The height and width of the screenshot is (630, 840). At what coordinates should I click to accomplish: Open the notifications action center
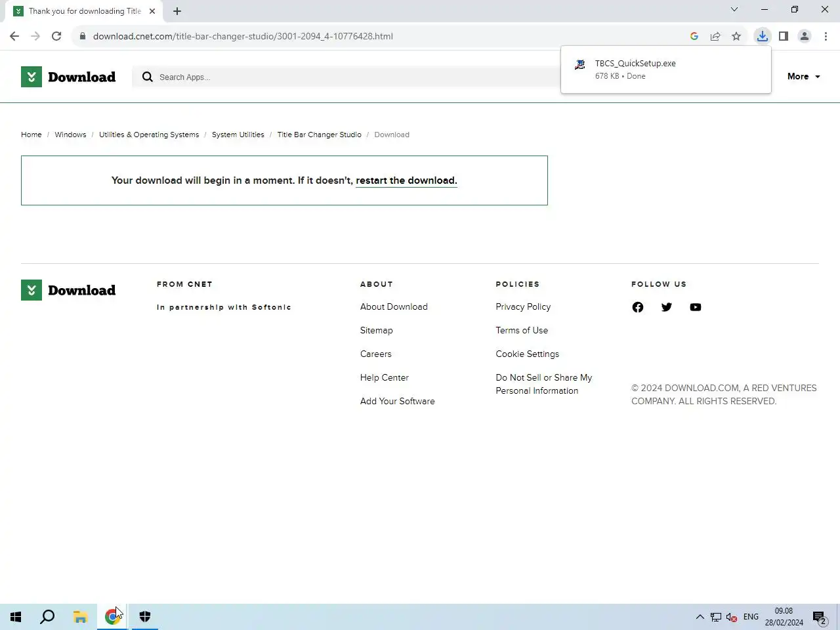coord(820,617)
